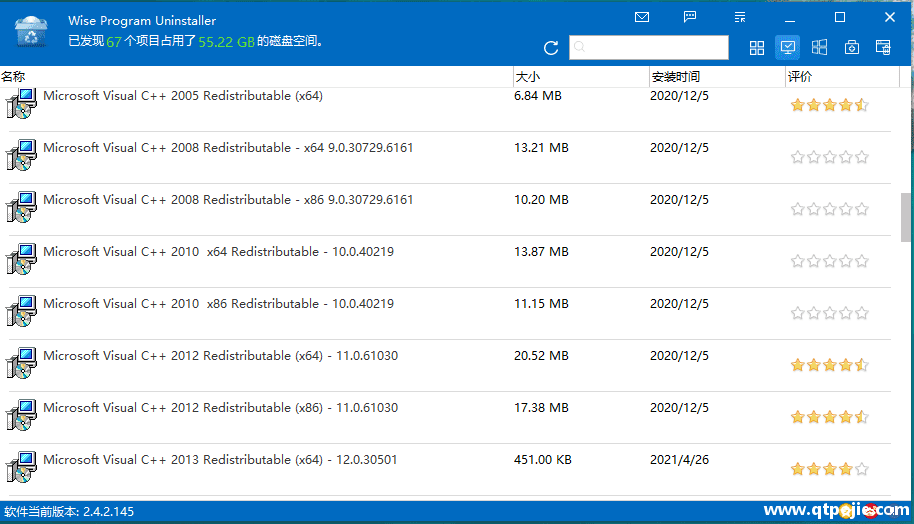The height and width of the screenshot is (524, 914).
Task: Switch to the all programs grid icon
Action: [757, 48]
